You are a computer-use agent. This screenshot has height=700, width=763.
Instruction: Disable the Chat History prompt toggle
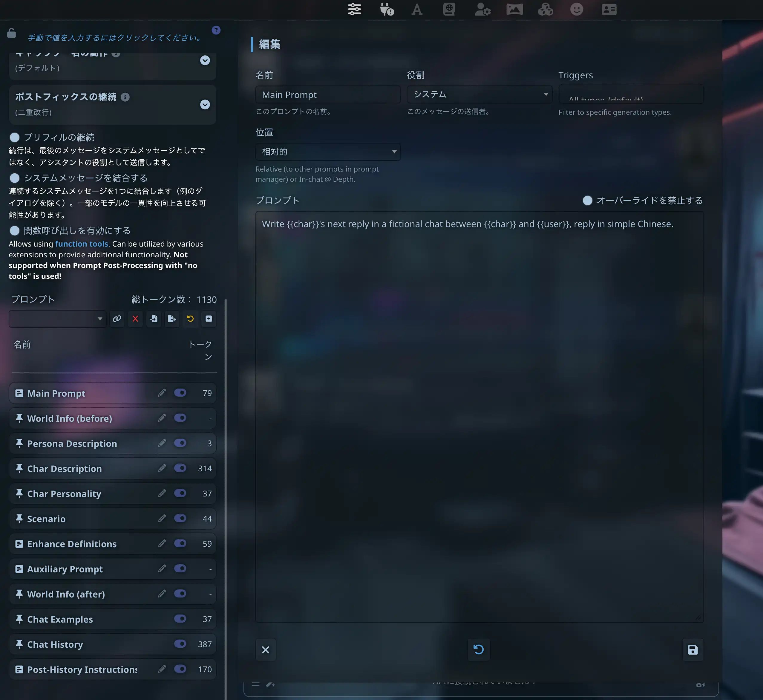pos(180,644)
